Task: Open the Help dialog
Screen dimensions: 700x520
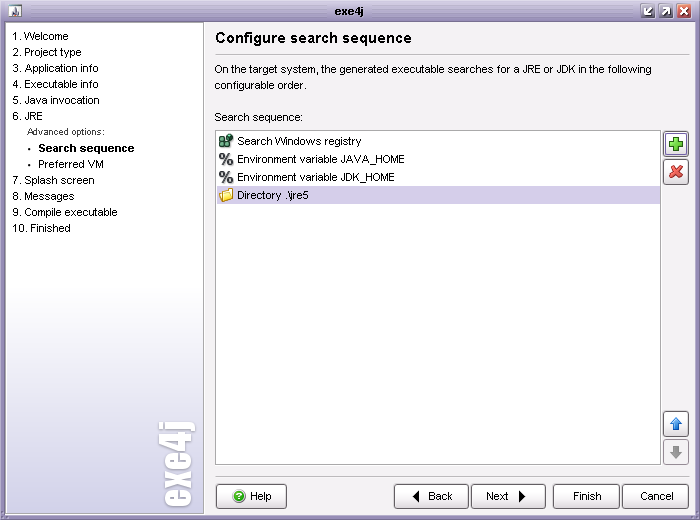Action: click(251, 496)
